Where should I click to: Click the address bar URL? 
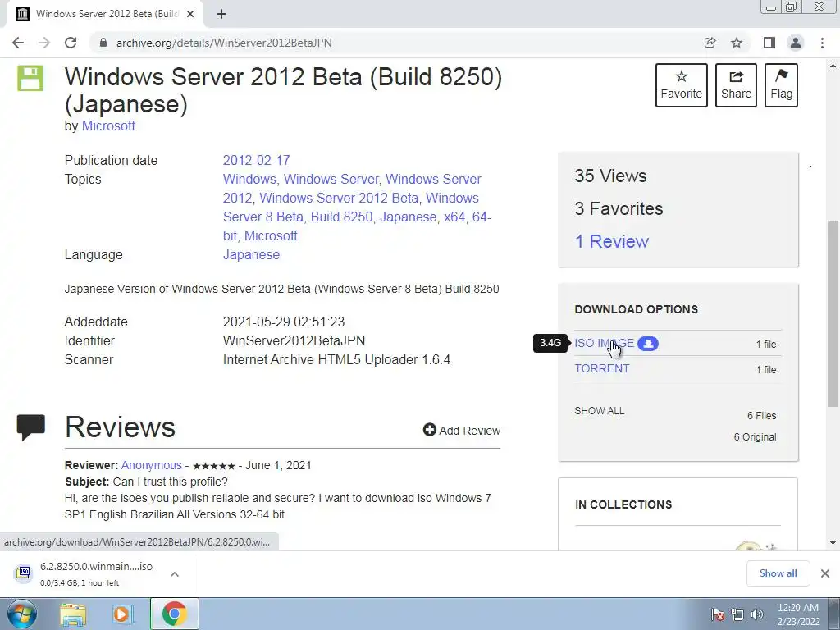coord(224,43)
